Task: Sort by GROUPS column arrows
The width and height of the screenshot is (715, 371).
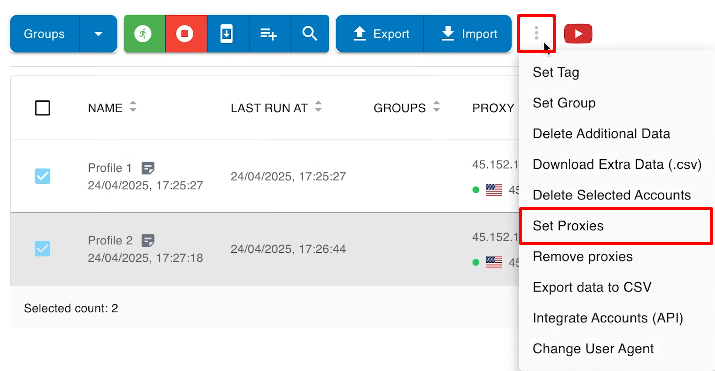Action: (436, 107)
